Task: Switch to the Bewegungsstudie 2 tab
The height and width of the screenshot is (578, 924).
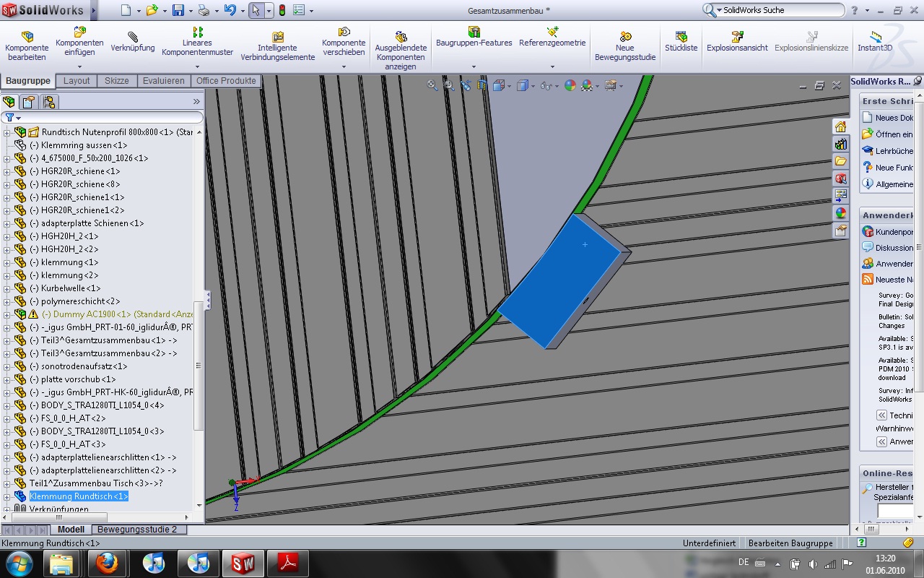Action: (x=137, y=530)
